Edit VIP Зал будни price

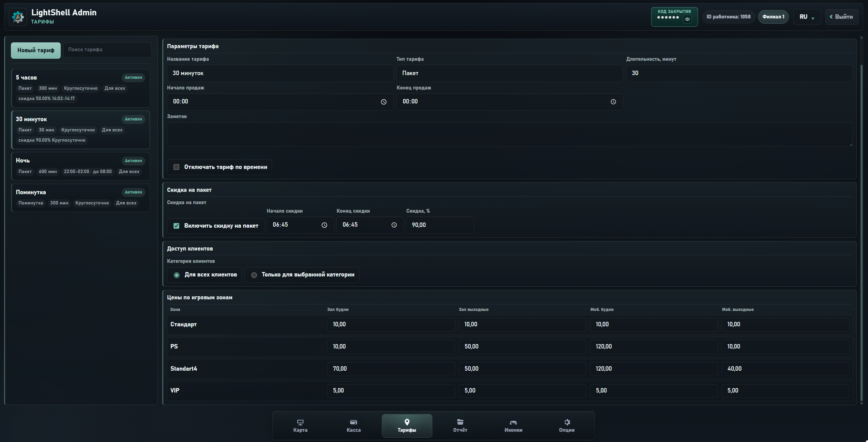(x=391, y=391)
